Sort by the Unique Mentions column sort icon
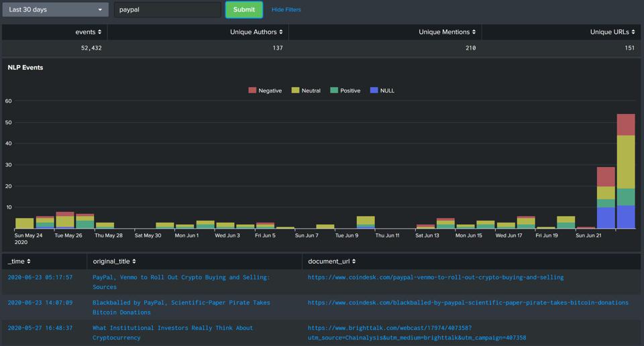This screenshot has height=346, width=644. pos(474,32)
